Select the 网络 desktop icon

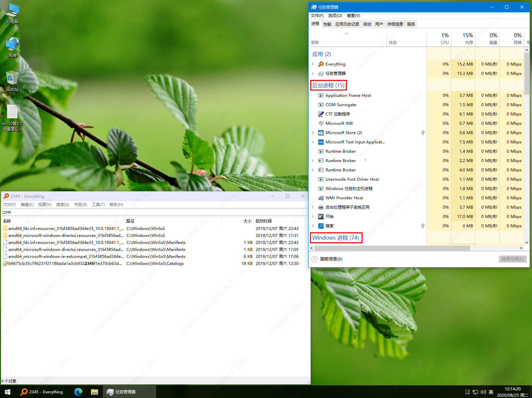pos(12,47)
